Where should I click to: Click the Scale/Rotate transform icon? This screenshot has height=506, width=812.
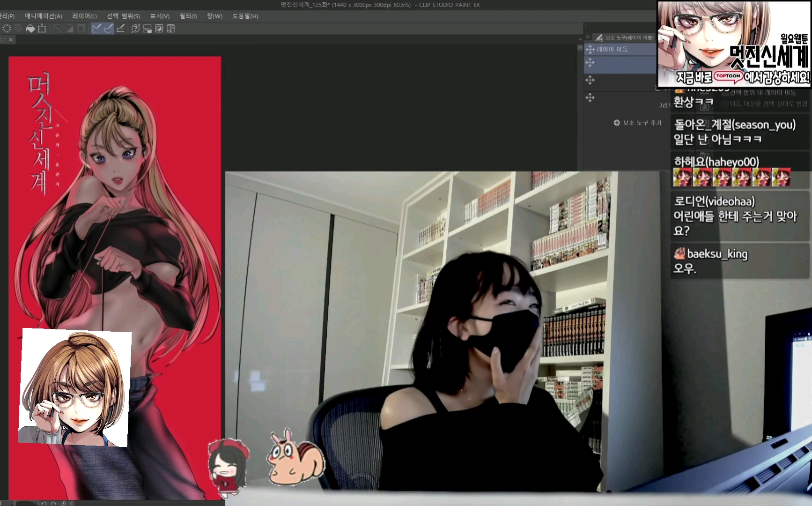click(42, 29)
